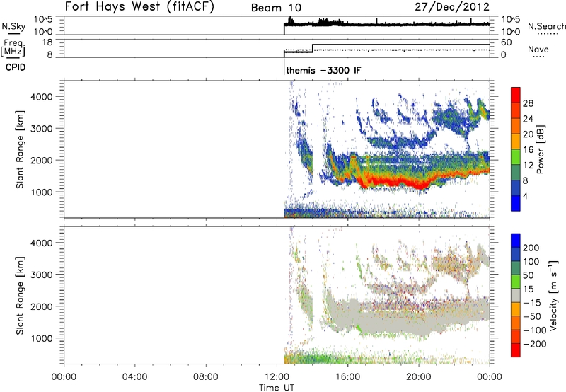Screen dimensions: 566x392
Task: Click the "16" label on Power colorbar
Action: click(x=528, y=149)
